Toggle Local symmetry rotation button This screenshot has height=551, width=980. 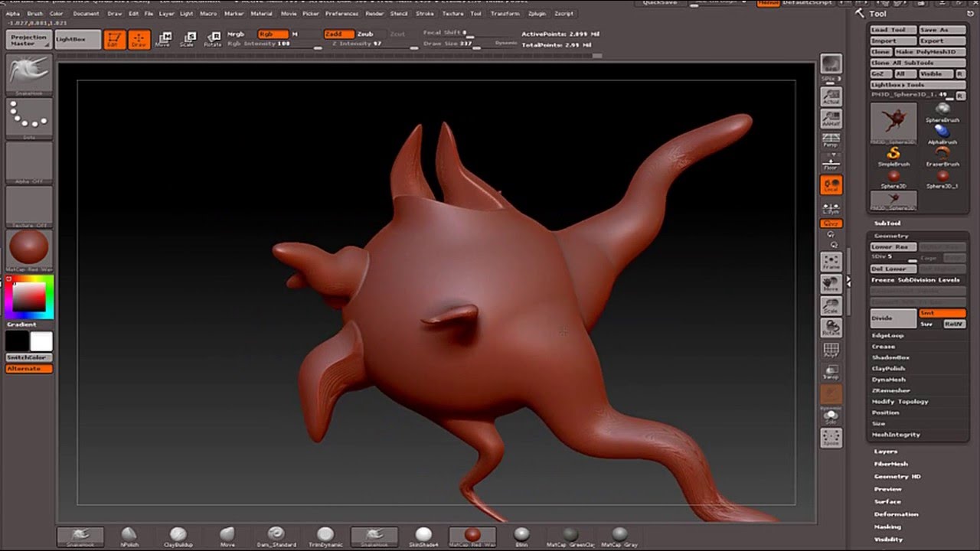coord(831,185)
